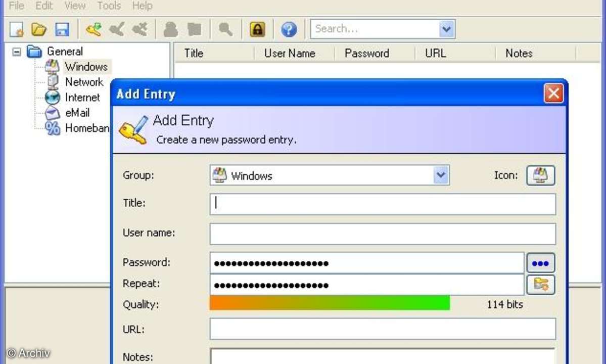The image size is (606, 364).
Task: Close the Add Entry dialog
Action: coord(553,94)
